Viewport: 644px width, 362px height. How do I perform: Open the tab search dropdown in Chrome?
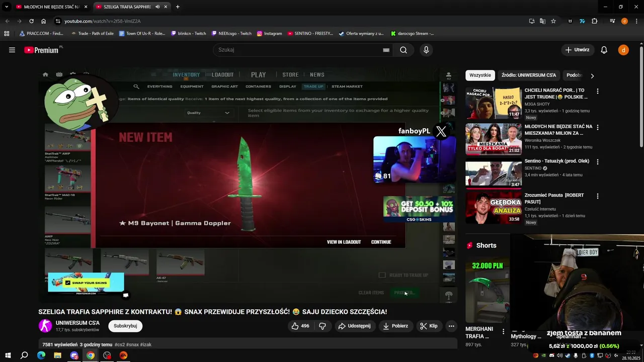pos(7,7)
